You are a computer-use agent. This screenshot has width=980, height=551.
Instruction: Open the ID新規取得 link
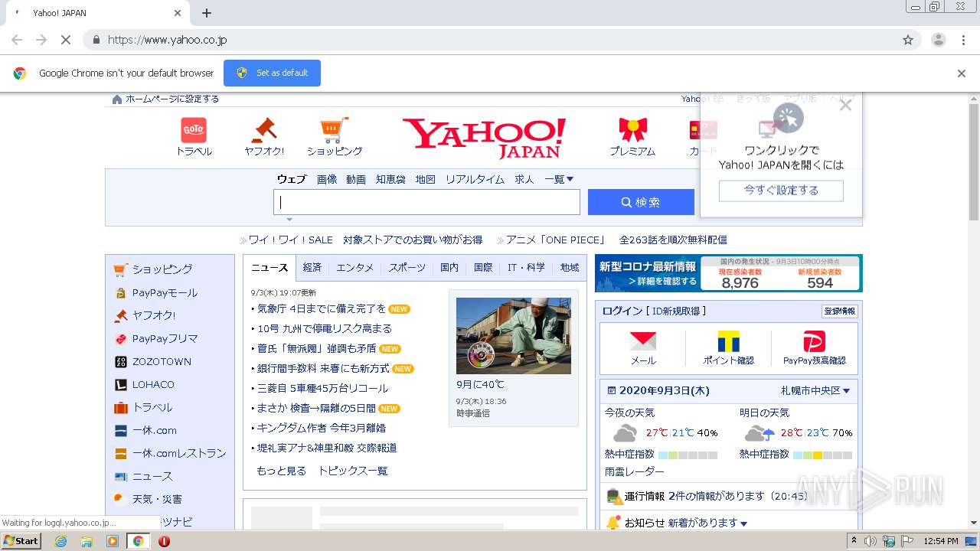click(677, 311)
